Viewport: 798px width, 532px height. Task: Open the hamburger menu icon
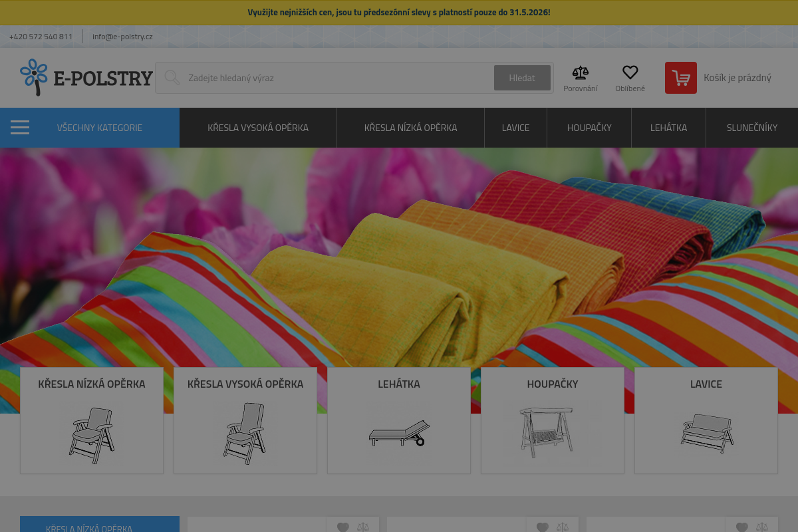20,128
